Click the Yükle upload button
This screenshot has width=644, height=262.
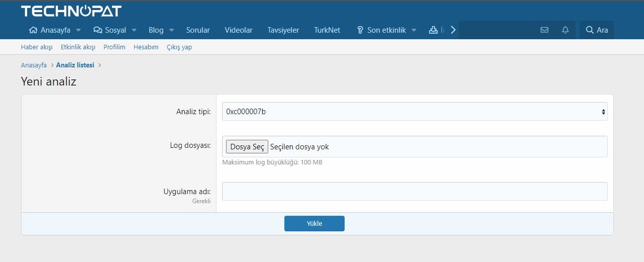click(314, 223)
